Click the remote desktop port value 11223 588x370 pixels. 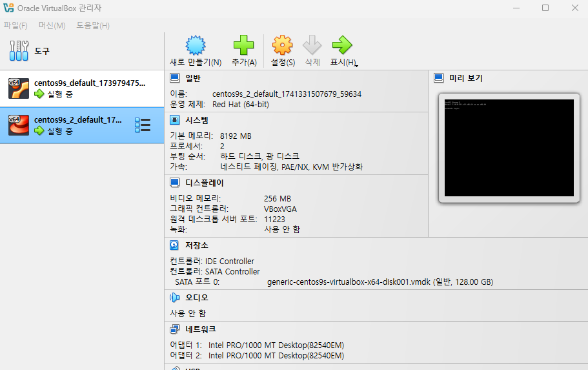[x=274, y=219]
